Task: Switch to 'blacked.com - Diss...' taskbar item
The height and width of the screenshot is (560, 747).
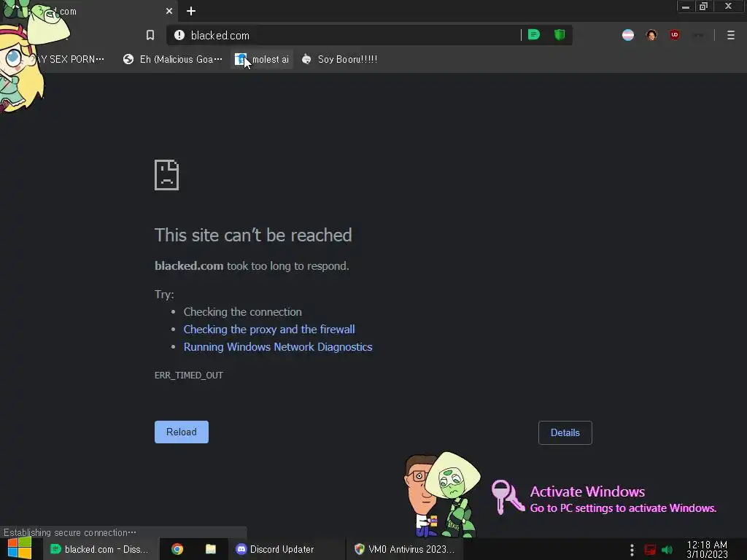Action: click(x=99, y=549)
